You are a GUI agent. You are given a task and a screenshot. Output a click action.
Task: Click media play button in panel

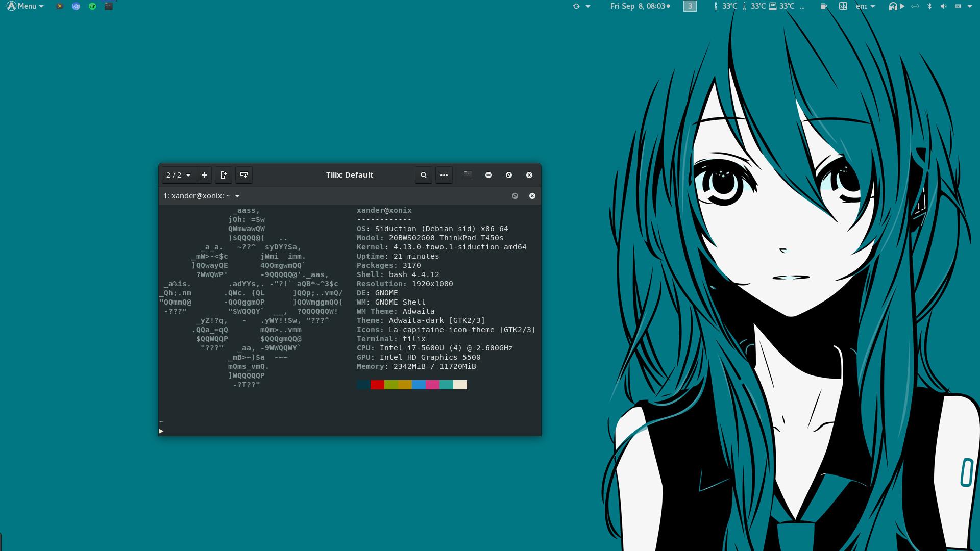tap(902, 6)
